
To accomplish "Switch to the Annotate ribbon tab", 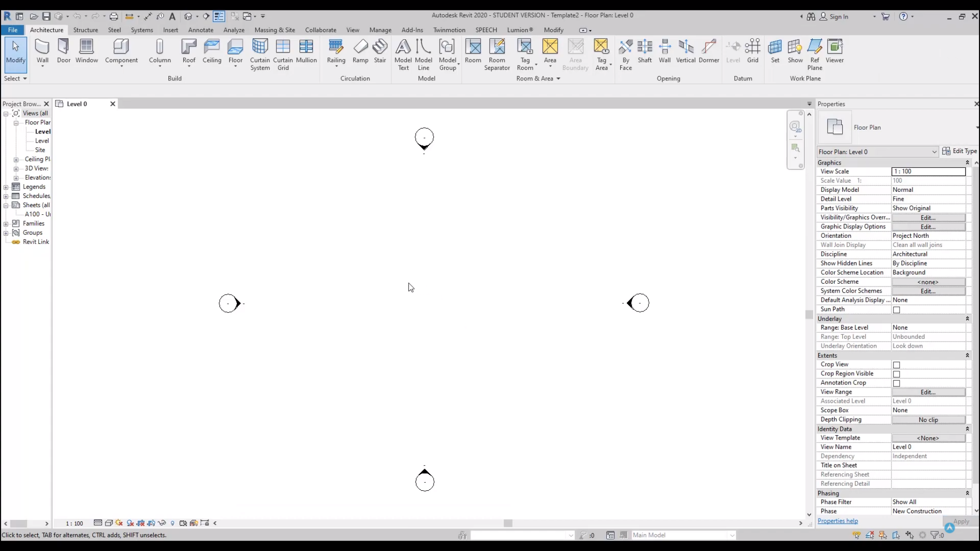I will click(200, 30).
